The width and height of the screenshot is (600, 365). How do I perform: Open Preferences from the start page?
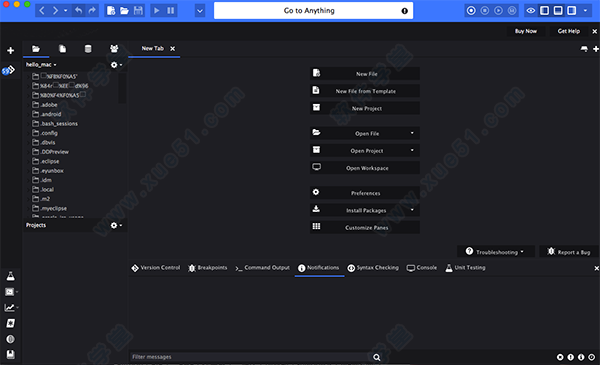[x=365, y=193]
